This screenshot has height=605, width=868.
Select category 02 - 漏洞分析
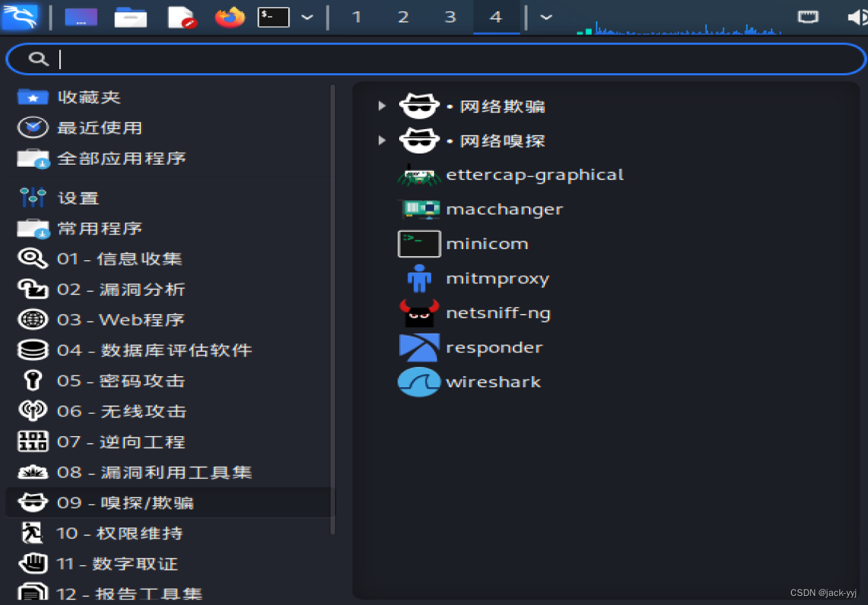point(167,289)
